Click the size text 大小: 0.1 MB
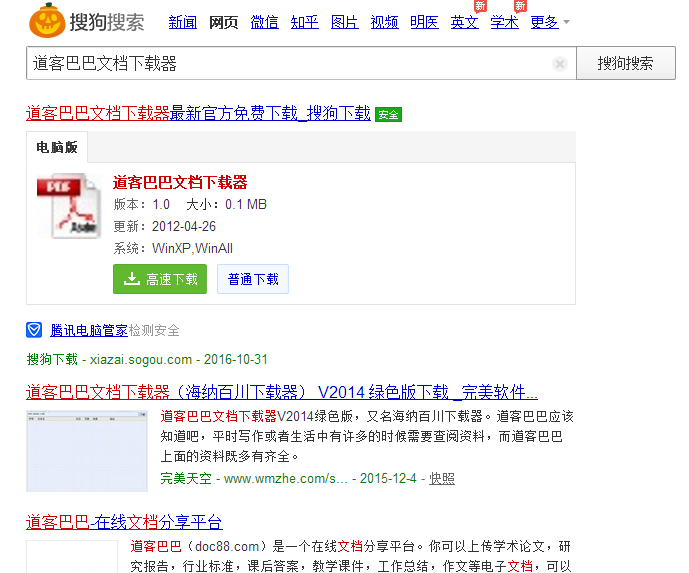Viewport: 689px width, 573px height. (226, 204)
